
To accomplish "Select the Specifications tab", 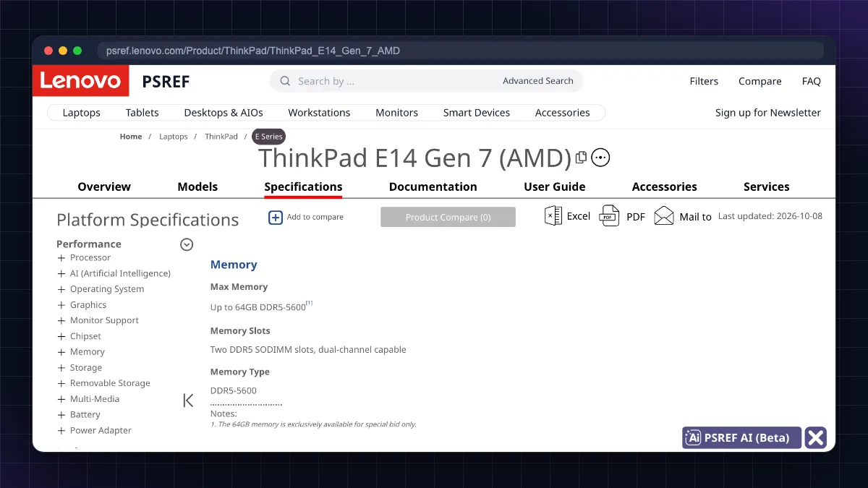I will click(303, 187).
